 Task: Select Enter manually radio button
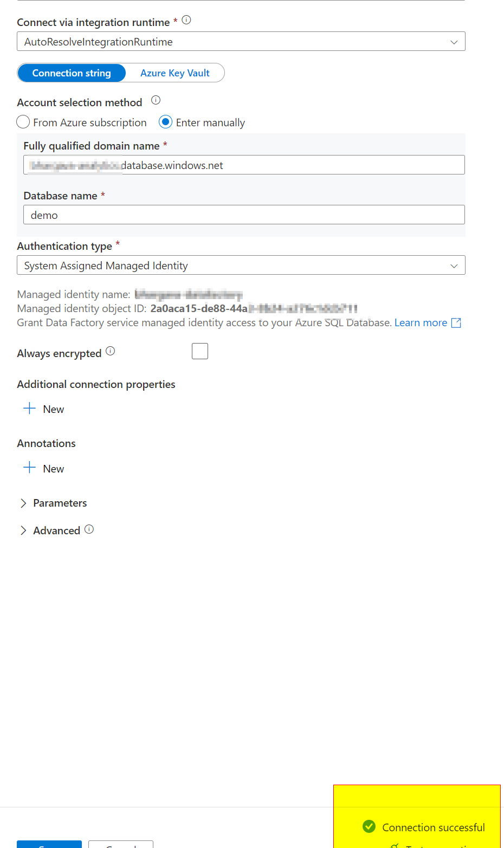166,122
